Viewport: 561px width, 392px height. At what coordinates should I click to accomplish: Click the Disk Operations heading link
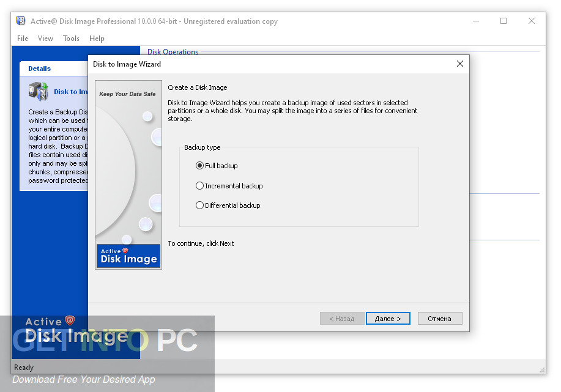click(x=173, y=51)
